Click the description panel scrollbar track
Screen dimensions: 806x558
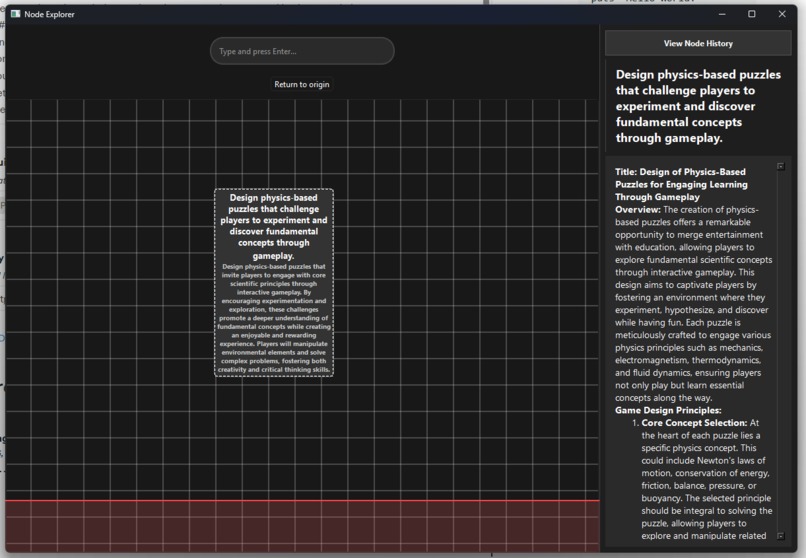pyautogui.click(x=781, y=351)
